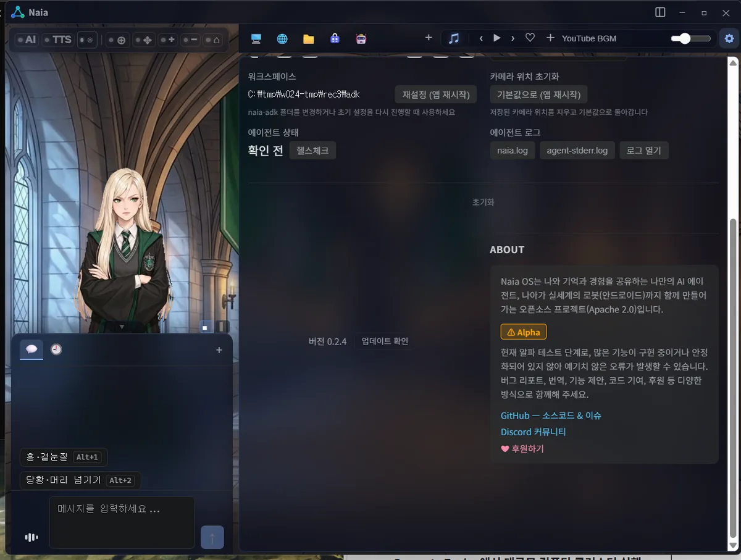This screenshot has width=741, height=560.
Task: Click 기본값으로 (앱 재시작) camera reset button
Action: (538, 94)
